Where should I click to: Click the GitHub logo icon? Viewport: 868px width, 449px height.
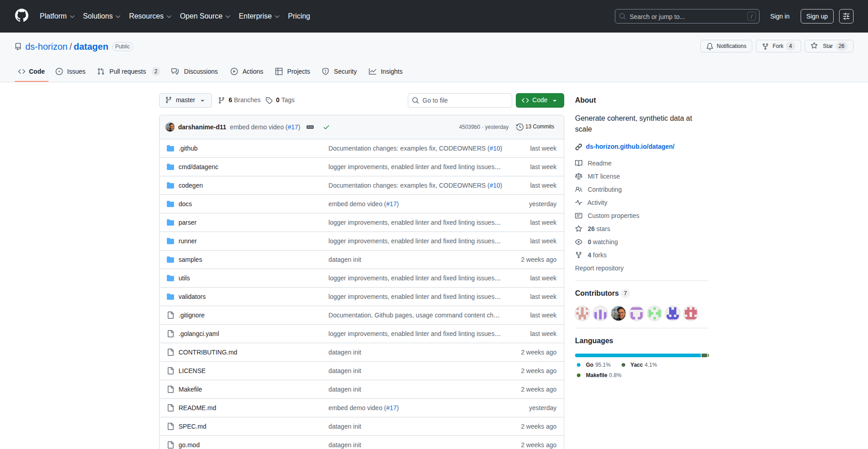coord(22,16)
